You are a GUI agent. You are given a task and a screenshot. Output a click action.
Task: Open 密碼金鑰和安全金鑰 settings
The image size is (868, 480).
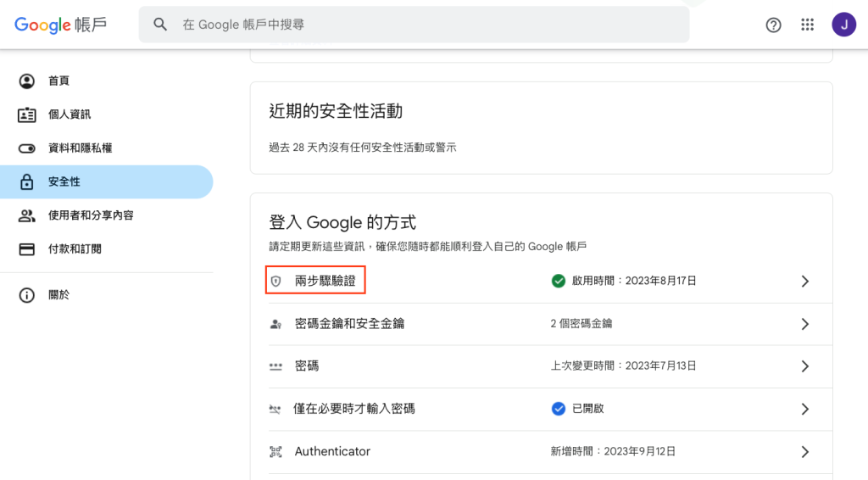point(550,324)
